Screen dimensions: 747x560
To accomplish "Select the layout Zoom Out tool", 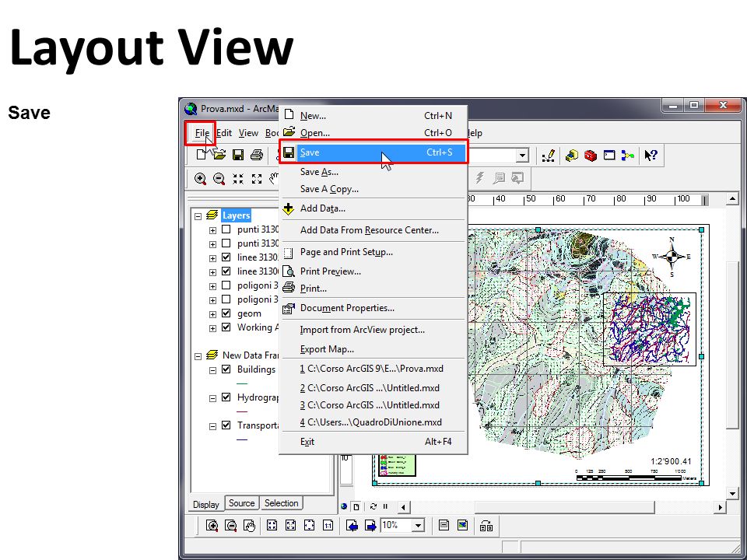I will [x=230, y=525].
